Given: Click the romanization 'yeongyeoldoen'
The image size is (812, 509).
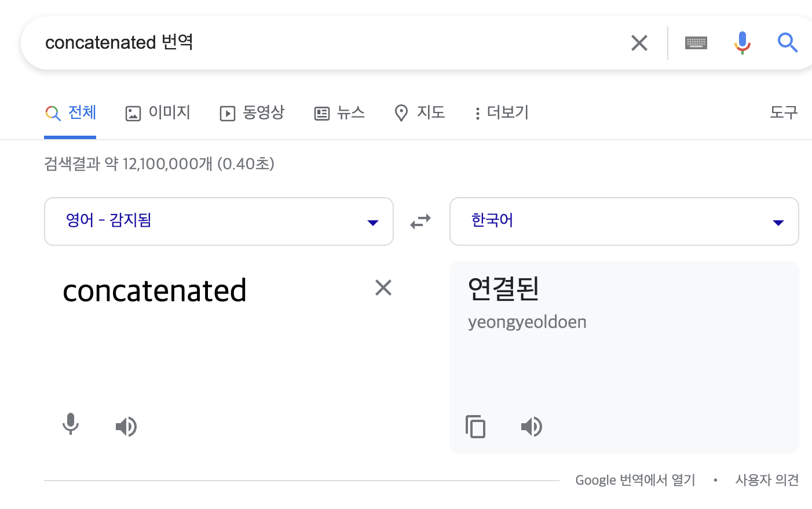Looking at the screenshot, I should point(527,322).
